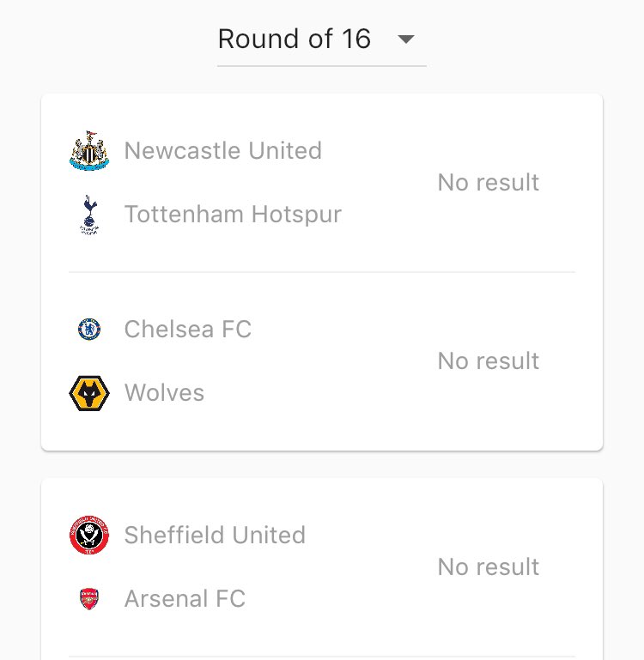This screenshot has height=660, width=644.
Task: Click the Tottenham Hotspur crest icon
Action: pyautogui.click(x=89, y=215)
